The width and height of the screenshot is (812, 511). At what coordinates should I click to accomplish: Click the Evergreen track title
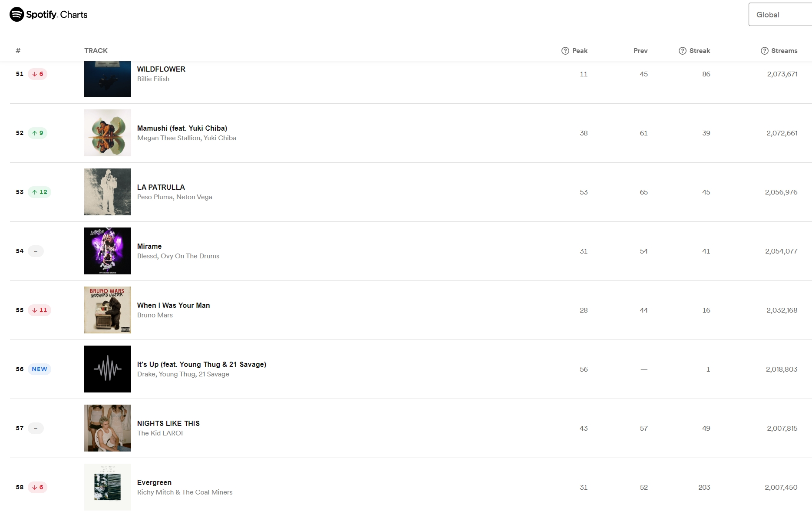click(154, 482)
